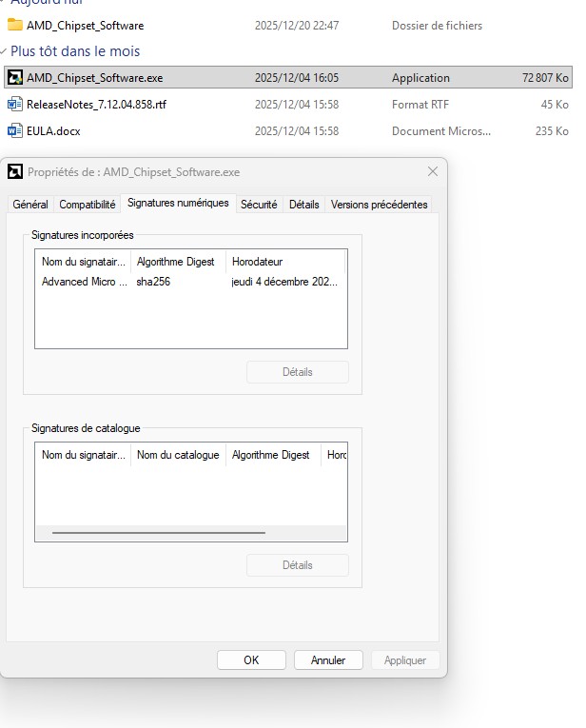This screenshot has width=586, height=728.
Task: Click the AMD icon in Properties title bar
Action: point(14,172)
